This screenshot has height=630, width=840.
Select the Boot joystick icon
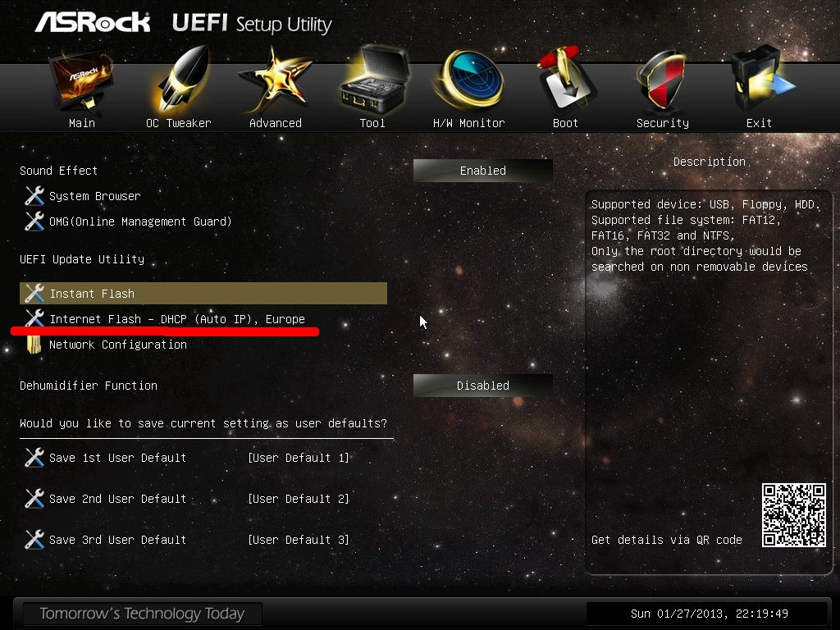pyautogui.click(x=566, y=80)
